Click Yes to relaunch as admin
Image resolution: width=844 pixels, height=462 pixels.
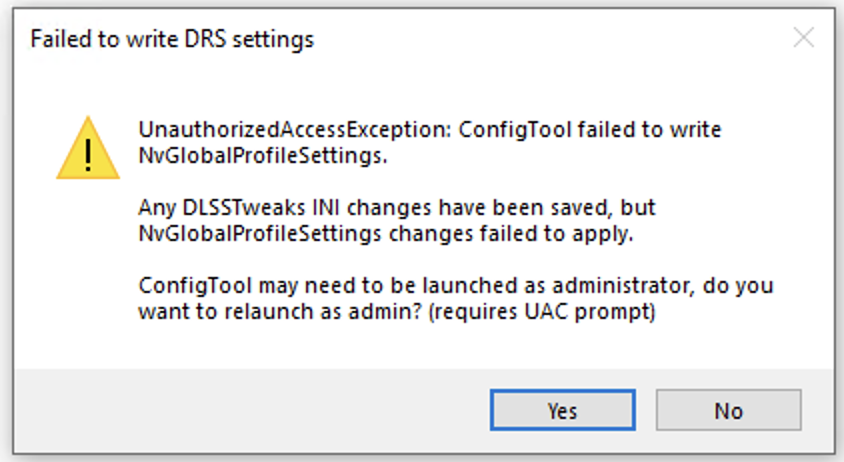point(562,410)
